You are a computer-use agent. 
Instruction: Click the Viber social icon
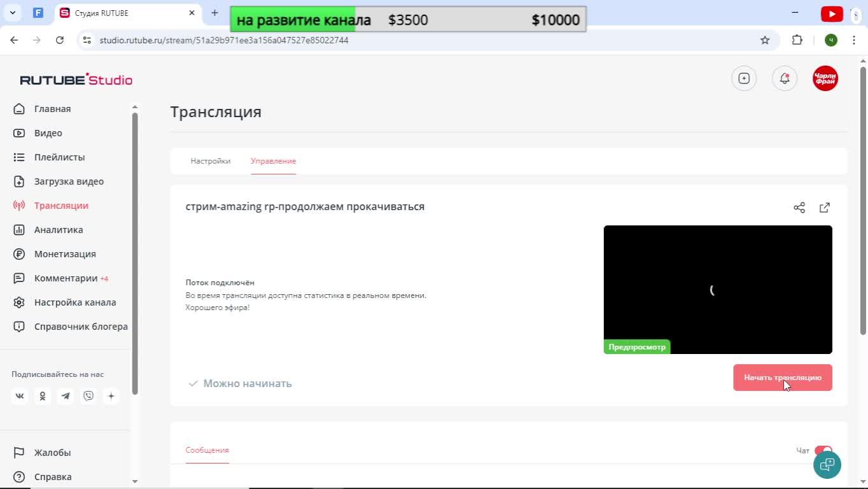(88, 396)
